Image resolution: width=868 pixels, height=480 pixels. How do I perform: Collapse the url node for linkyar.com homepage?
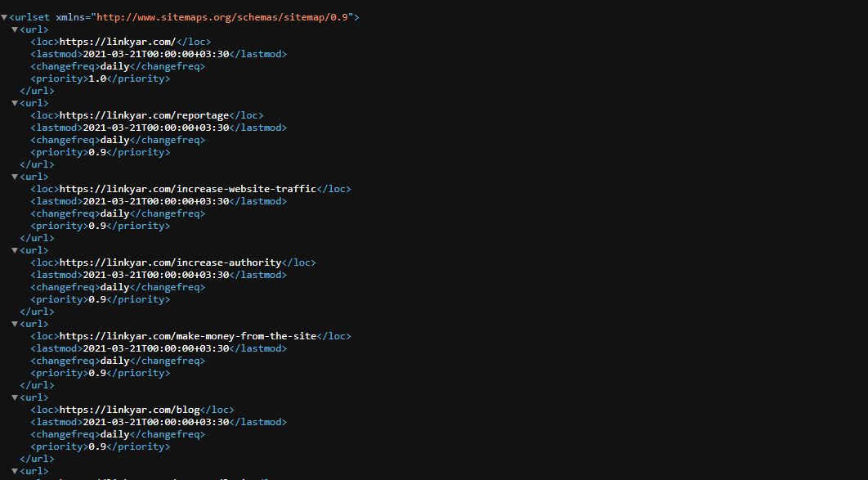click(x=15, y=30)
